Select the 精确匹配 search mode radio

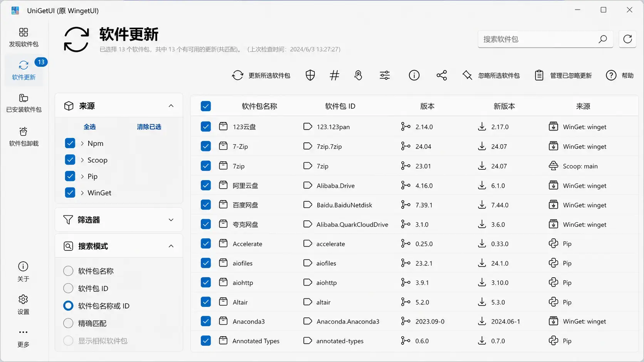pyautogui.click(x=68, y=323)
